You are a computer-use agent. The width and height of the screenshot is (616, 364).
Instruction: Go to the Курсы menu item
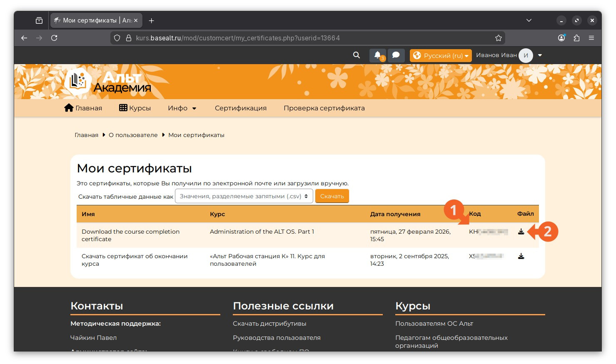(x=135, y=108)
